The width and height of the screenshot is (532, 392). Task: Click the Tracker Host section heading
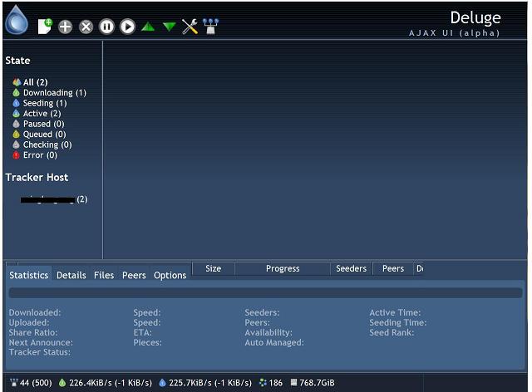coord(37,177)
